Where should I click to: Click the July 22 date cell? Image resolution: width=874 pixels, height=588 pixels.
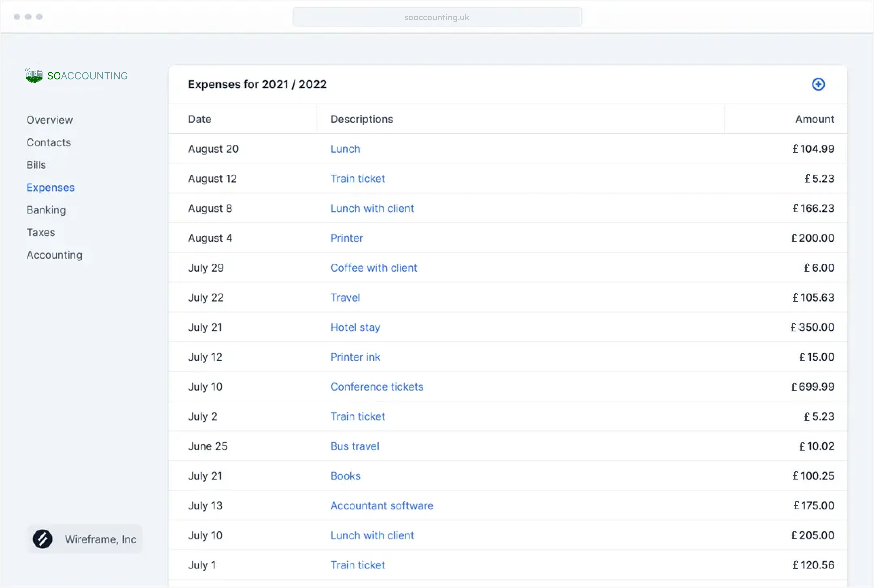(x=206, y=297)
